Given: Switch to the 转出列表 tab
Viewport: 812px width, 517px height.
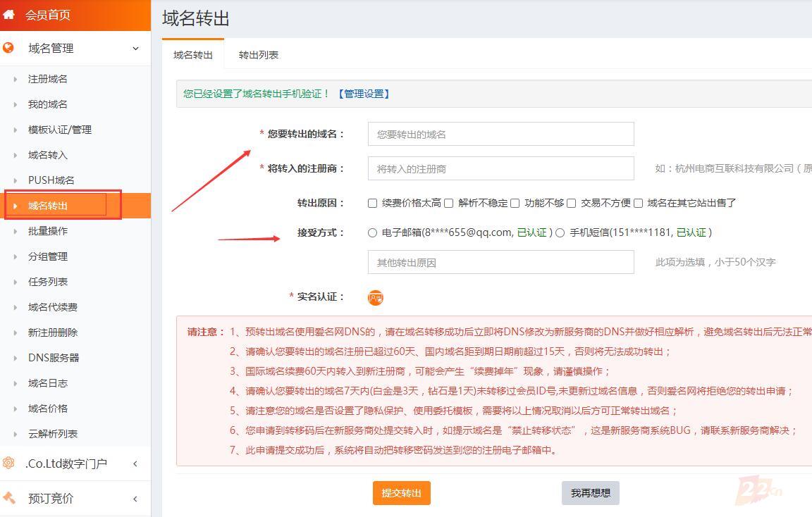Looking at the screenshot, I should pos(258,54).
